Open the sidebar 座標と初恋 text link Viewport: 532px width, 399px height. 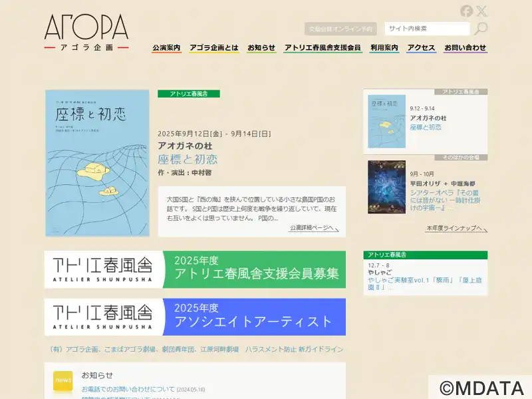click(426, 127)
